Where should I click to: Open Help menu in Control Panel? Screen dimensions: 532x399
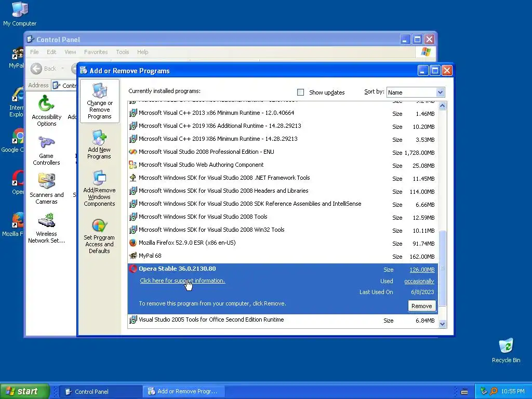(x=142, y=52)
